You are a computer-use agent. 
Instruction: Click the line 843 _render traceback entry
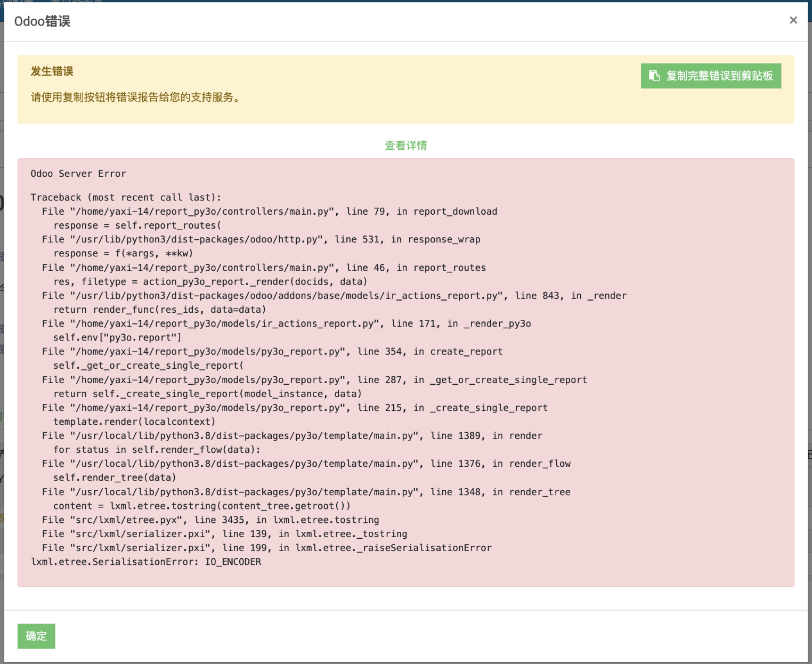click(335, 296)
